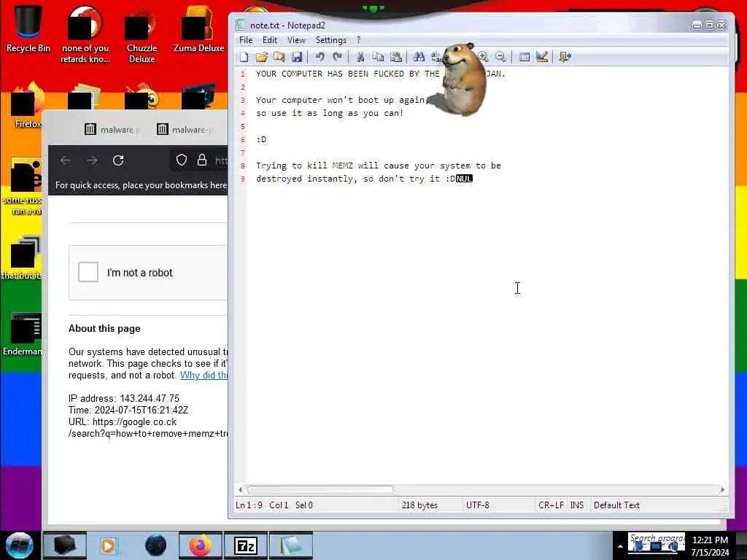
Task: Select the Enderman desktop icon
Action: tap(22, 334)
